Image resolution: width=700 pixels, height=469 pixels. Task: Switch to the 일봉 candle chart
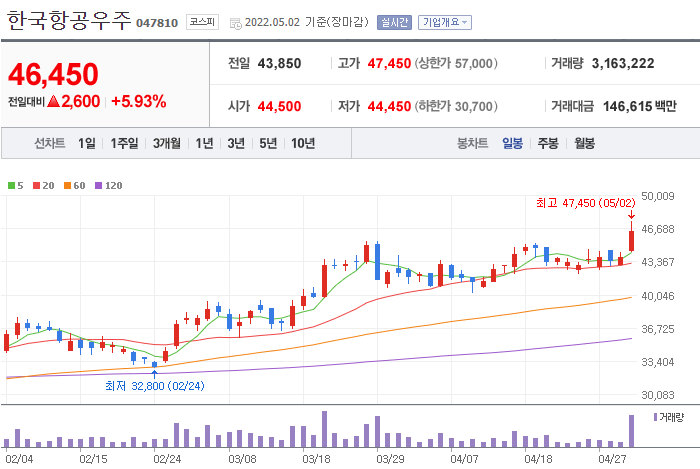pyautogui.click(x=512, y=143)
